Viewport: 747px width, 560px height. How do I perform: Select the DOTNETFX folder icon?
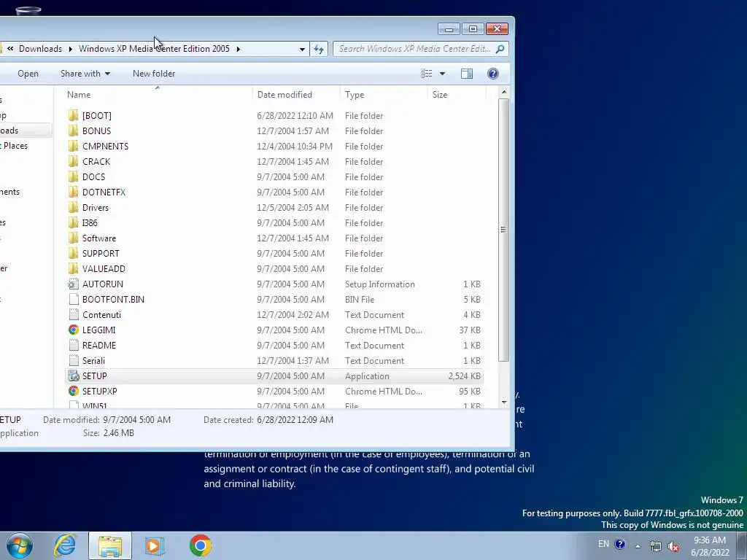click(x=73, y=192)
